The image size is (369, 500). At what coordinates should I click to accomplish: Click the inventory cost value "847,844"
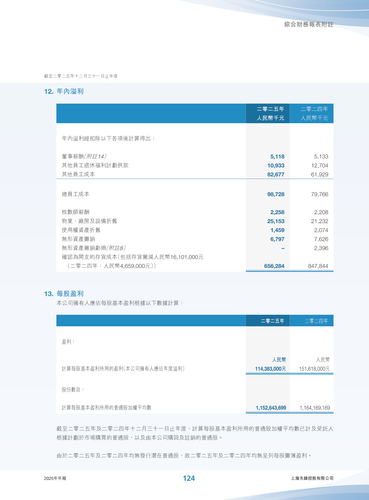pos(318,266)
